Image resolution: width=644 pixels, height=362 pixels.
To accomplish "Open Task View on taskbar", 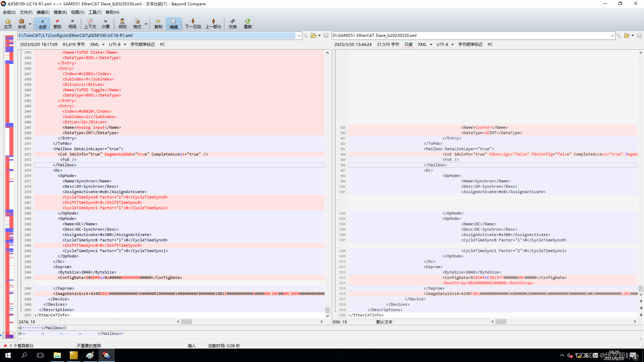I will point(40,355).
